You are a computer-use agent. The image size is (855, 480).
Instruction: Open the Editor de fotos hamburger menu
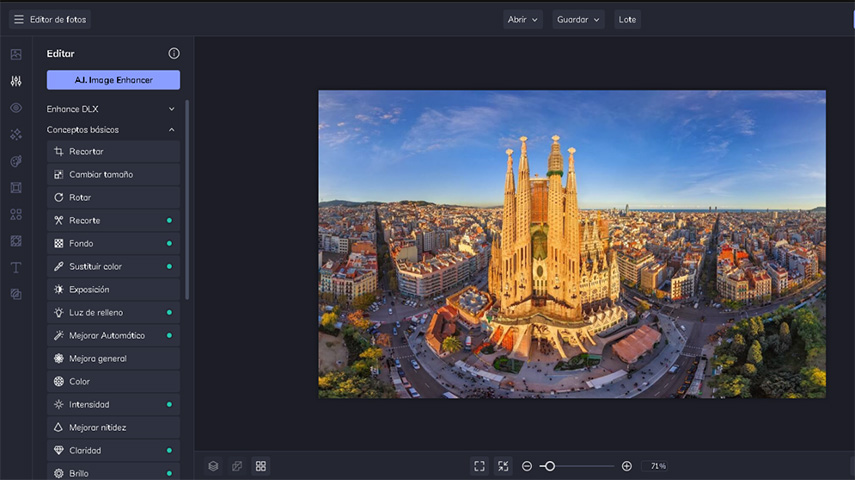click(18, 19)
